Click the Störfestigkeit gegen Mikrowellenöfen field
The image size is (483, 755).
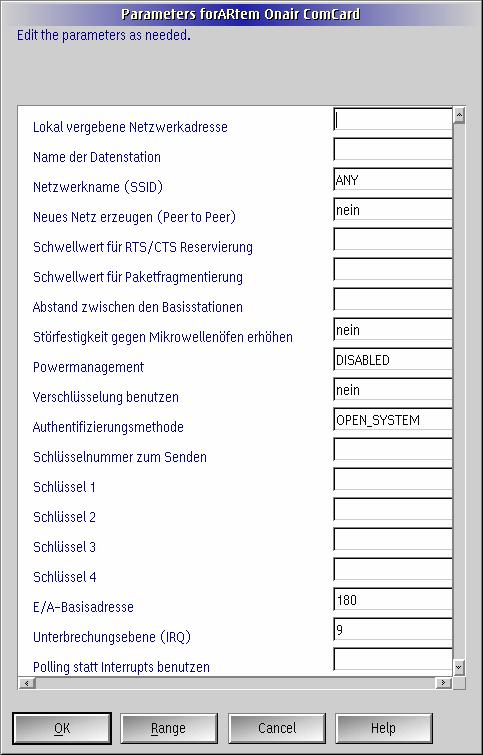[x=393, y=329]
